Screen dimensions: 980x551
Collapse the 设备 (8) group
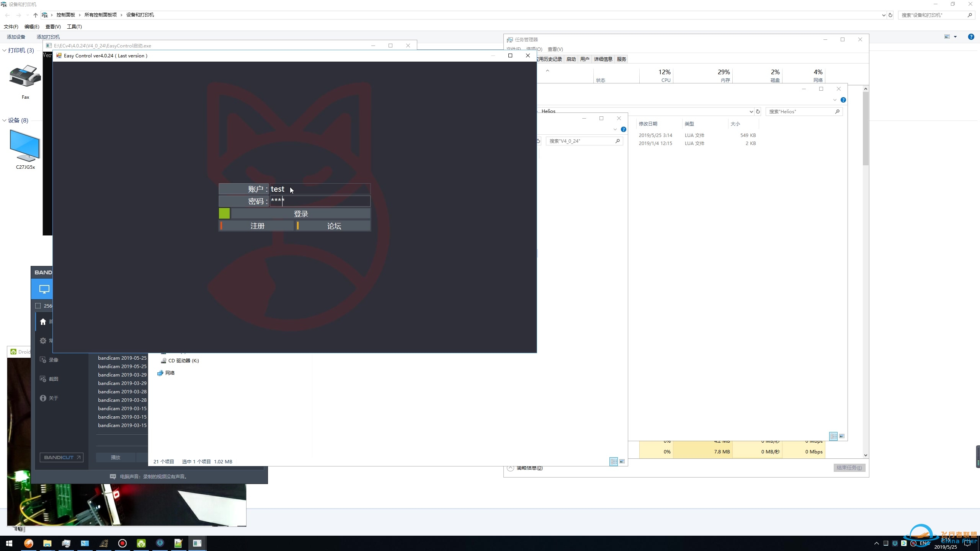(4, 120)
